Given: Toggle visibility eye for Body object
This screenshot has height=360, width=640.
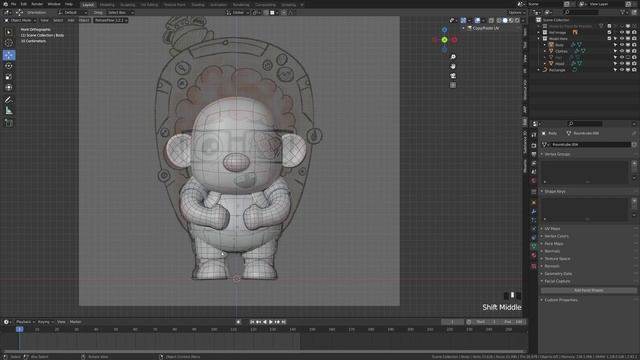Looking at the screenshot, I should 622,45.
